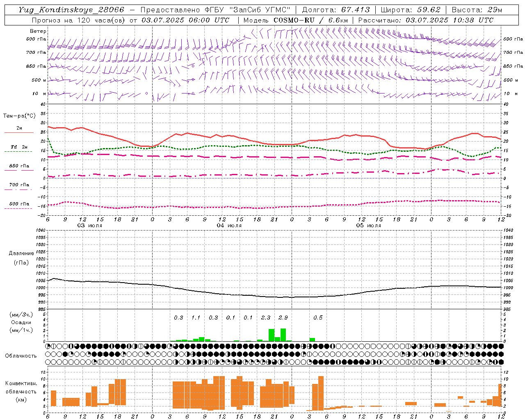This screenshot has width=525, height=420.
Task: Click the 04 июля date label
Action: [229, 225]
